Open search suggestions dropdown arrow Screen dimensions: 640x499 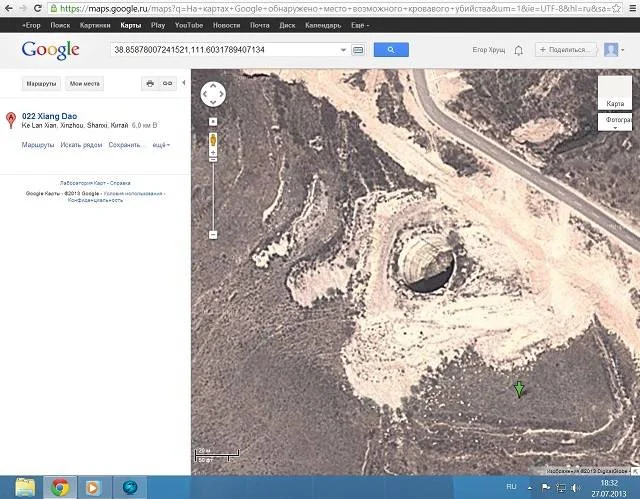(x=343, y=50)
